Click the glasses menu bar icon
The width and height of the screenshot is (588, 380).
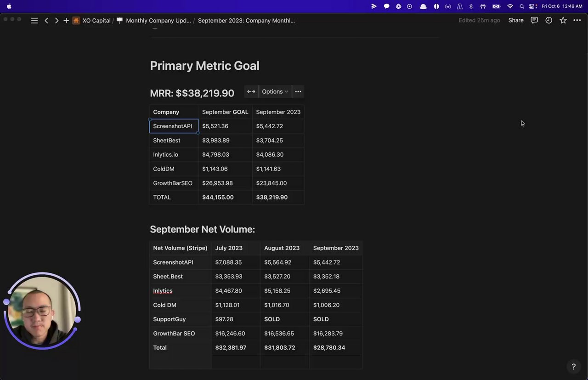447,6
